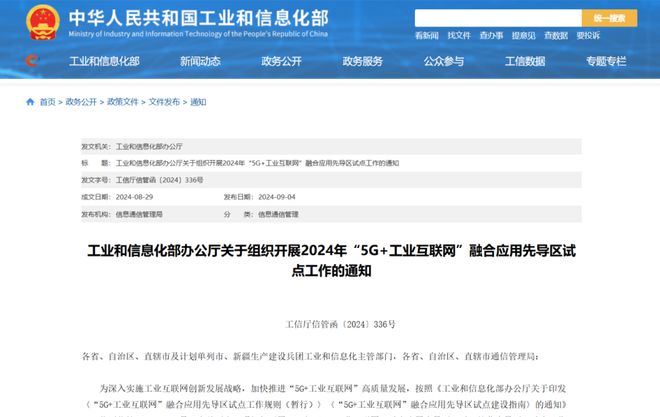
Task: Open the 找文件 quick link
Action: (459, 36)
